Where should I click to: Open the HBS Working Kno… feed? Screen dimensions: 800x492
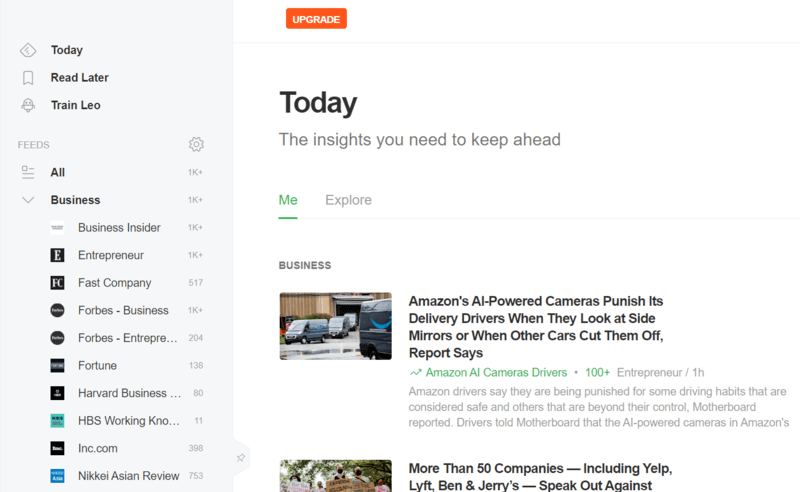click(x=129, y=421)
